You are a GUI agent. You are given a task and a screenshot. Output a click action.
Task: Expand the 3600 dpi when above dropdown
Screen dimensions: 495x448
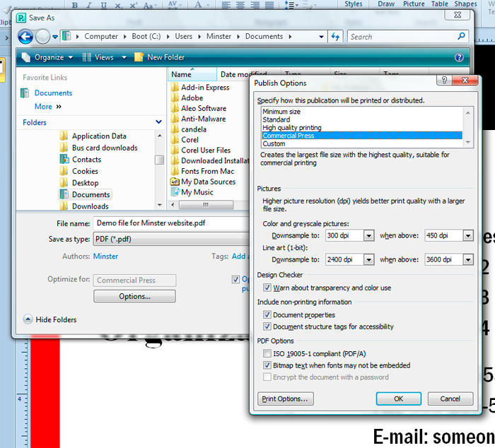point(467,259)
